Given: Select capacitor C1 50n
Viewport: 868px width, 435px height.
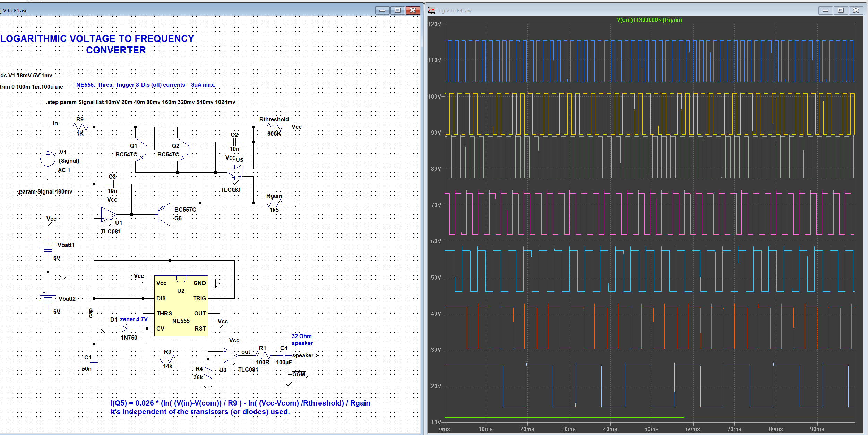Looking at the screenshot, I should [94, 363].
